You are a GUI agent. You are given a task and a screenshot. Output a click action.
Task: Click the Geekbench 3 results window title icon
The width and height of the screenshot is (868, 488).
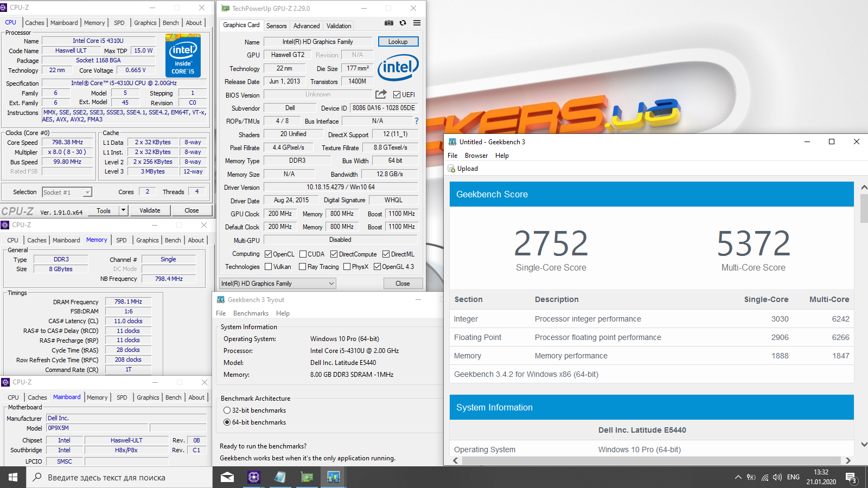click(452, 142)
